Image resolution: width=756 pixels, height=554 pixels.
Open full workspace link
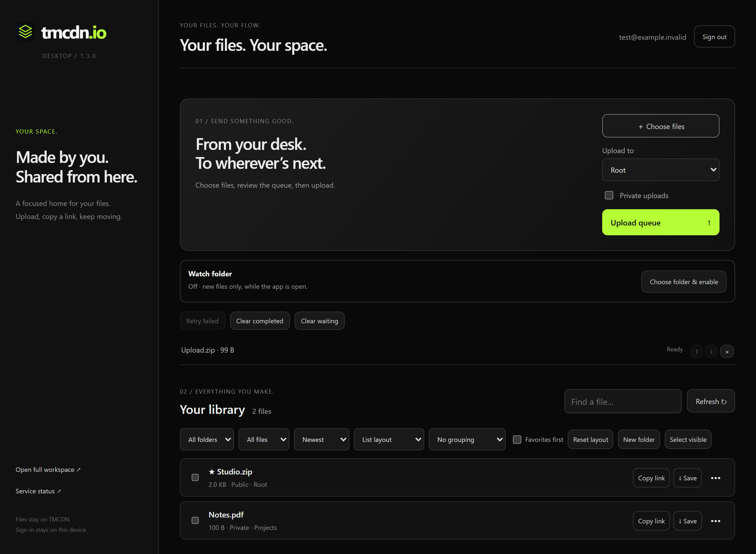[x=48, y=470]
